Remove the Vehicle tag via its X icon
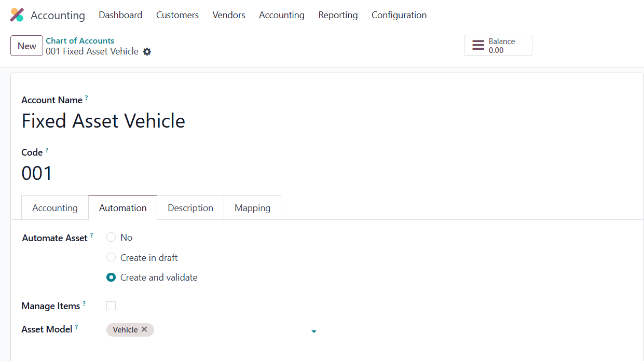The image size is (644, 361). click(144, 330)
